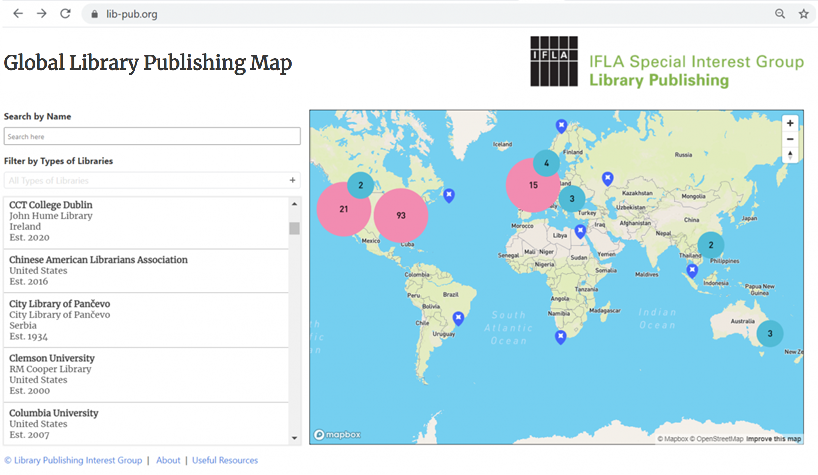818x475 pixels.
Task: Click the OpenStreetMap attribution link
Action: pos(716,439)
